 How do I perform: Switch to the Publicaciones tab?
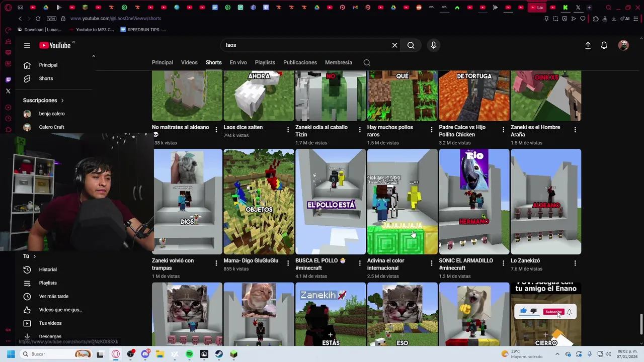[x=300, y=62]
